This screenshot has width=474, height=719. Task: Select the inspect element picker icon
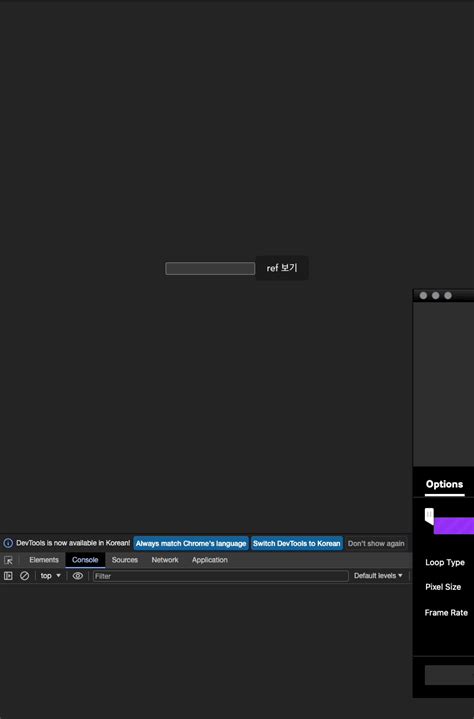(8, 560)
